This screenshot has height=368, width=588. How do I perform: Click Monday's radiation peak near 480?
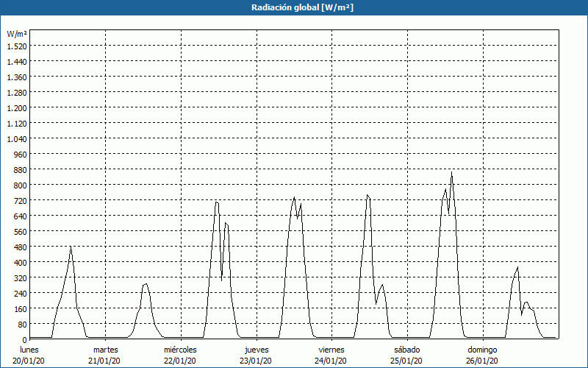click(x=71, y=247)
